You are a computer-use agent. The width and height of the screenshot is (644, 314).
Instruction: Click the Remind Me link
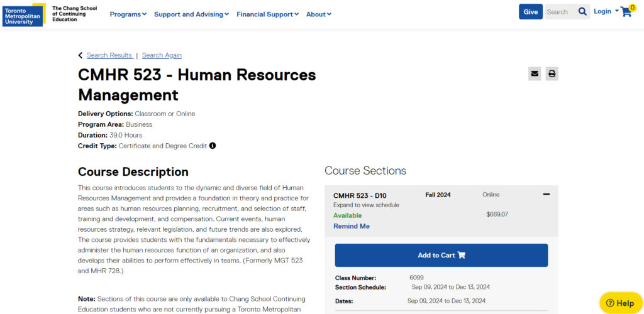click(x=352, y=226)
